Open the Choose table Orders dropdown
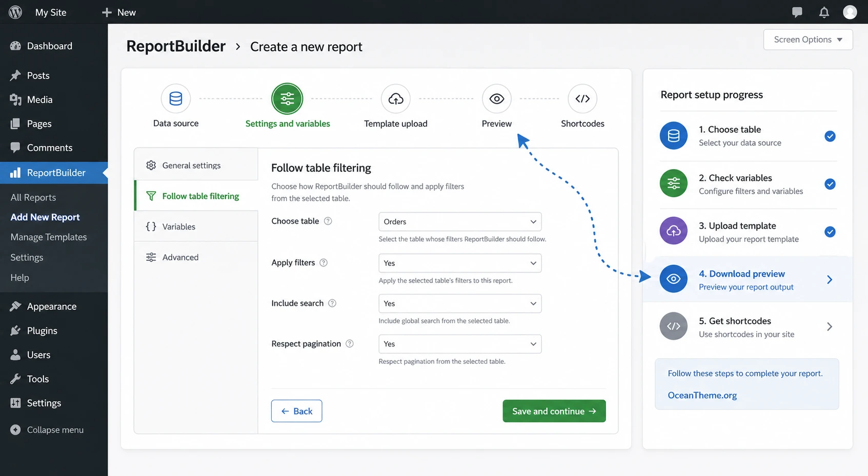 pyautogui.click(x=460, y=221)
